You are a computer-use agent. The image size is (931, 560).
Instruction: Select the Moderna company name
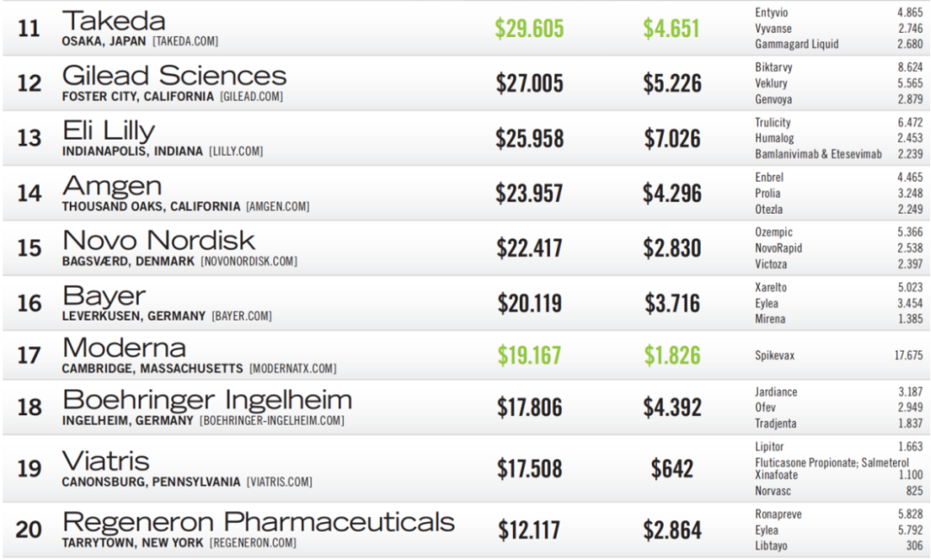tap(124, 348)
